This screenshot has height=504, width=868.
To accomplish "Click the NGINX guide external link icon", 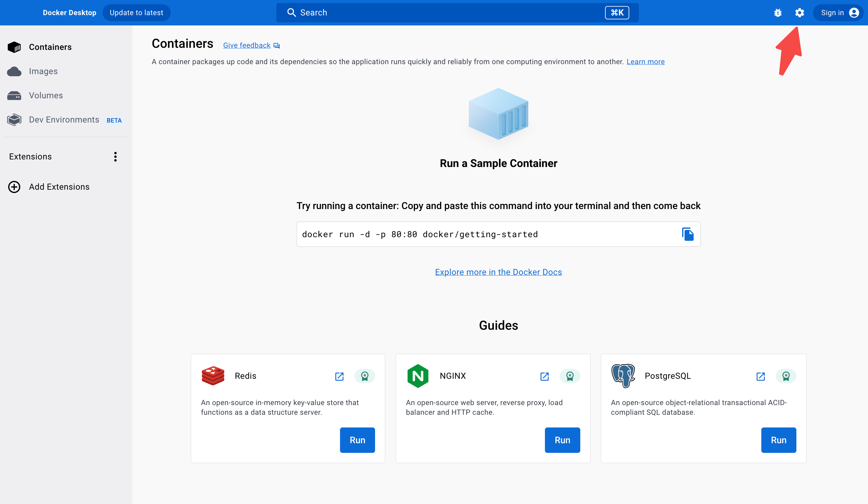I will coord(545,376).
